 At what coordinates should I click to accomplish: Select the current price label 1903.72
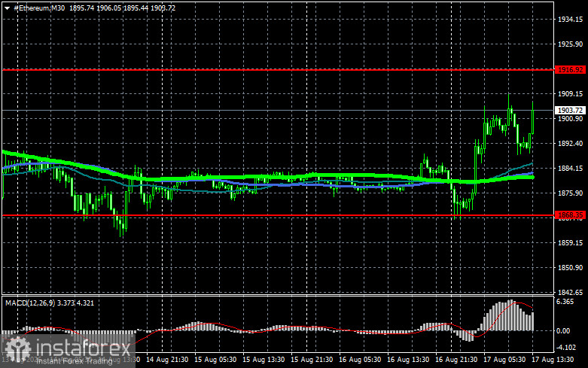click(x=570, y=110)
